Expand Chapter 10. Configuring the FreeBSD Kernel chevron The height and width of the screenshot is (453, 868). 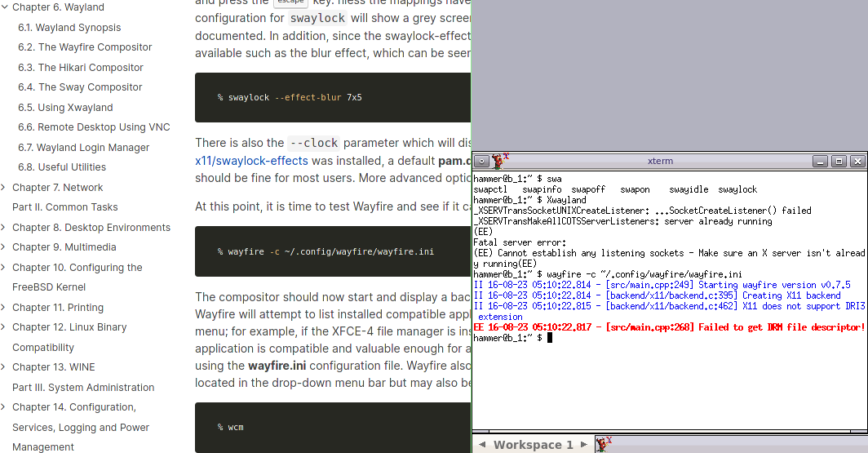[x=3, y=268]
